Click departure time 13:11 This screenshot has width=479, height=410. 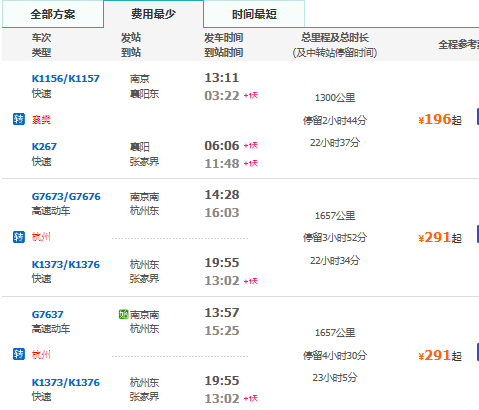pos(222,78)
